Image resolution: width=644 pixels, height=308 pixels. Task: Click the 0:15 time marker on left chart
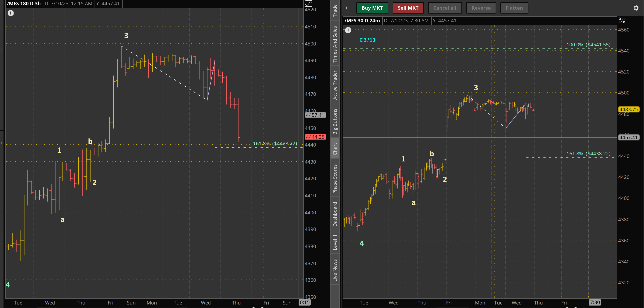tap(305, 303)
